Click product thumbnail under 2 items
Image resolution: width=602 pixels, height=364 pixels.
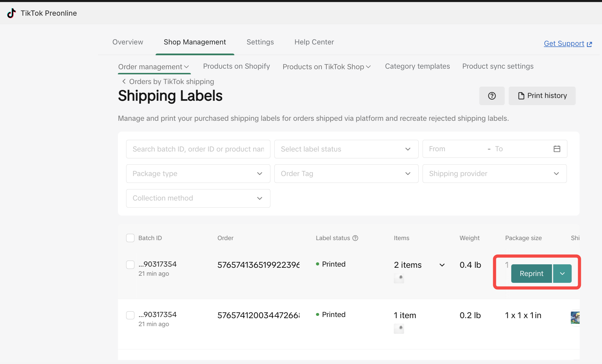[399, 278]
